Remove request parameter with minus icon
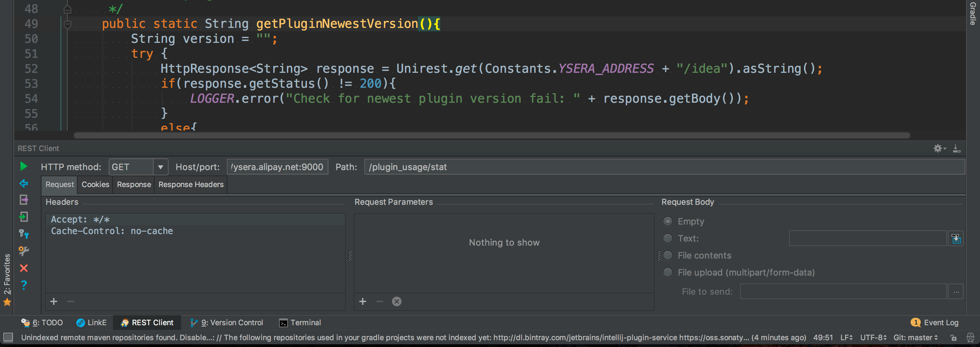 (380, 301)
